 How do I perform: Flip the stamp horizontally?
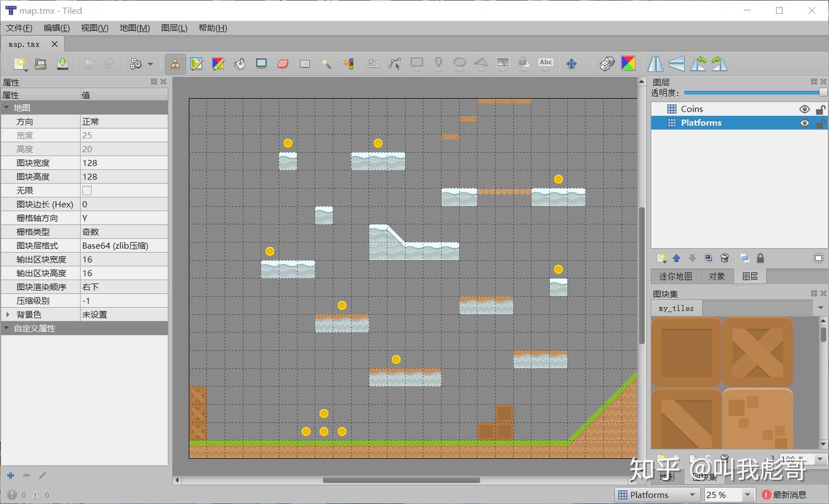tap(656, 64)
